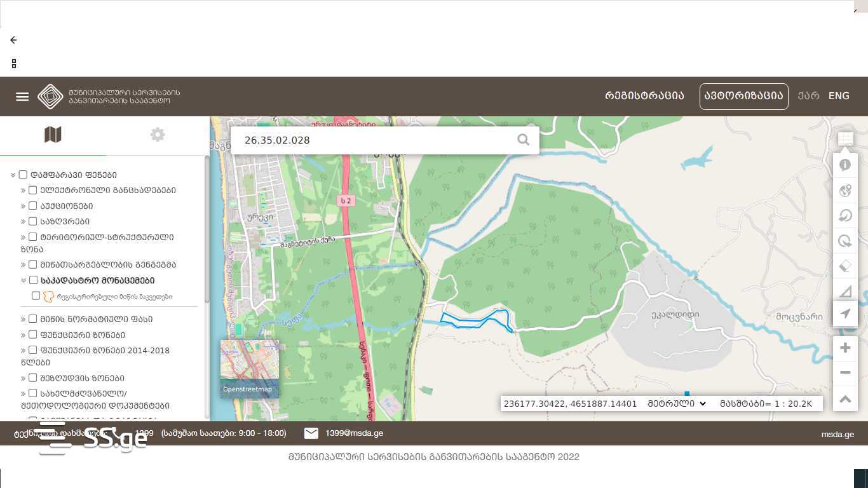868x488 pixels.
Task: Click the info tool in the map toolbar
Action: coord(845,165)
